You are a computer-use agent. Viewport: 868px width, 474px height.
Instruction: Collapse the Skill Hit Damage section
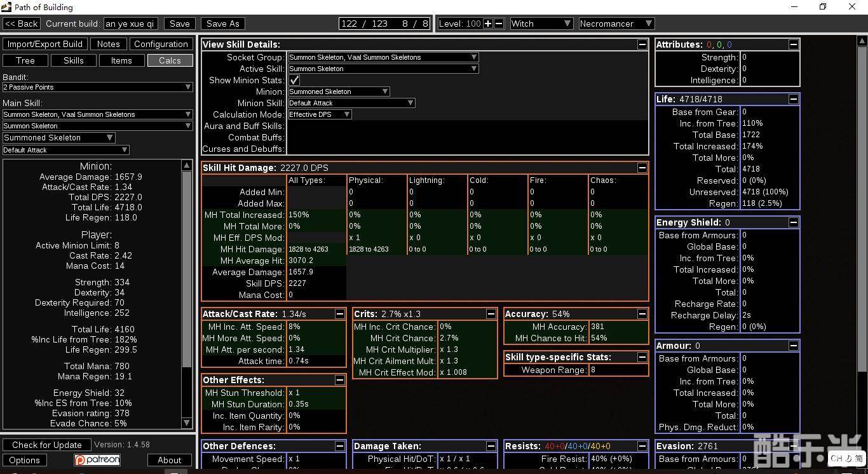642,168
